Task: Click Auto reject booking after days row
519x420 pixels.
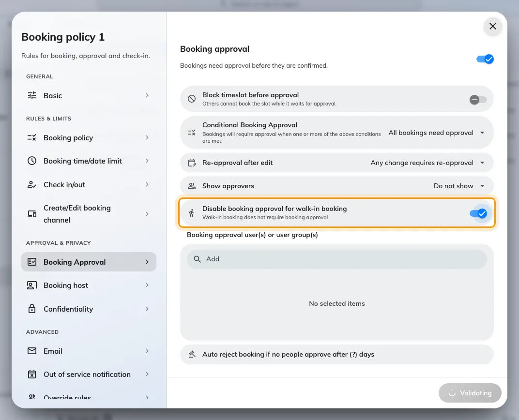Action: pos(336,354)
